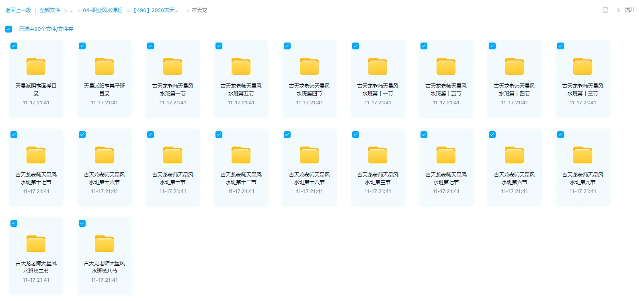This screenshot has height=301, width=644.
Task: Open folder icon for 水班第四节
Action: [309, 66]
